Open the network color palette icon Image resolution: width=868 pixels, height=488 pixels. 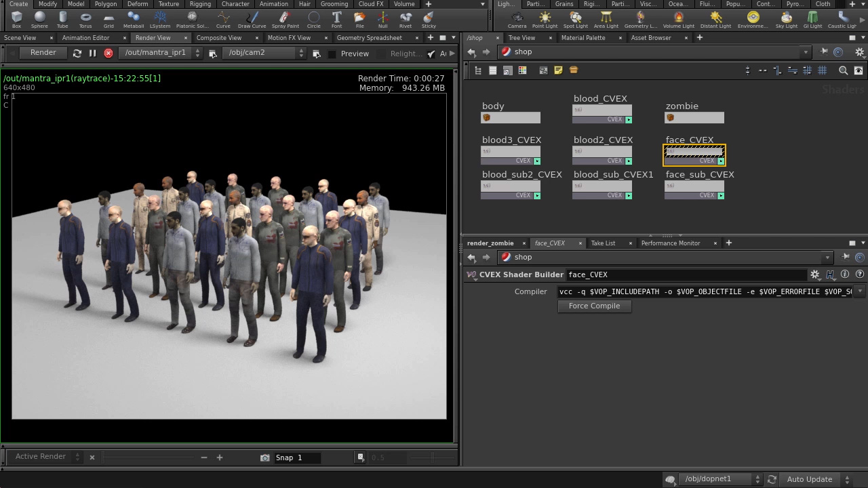point(522,70)
